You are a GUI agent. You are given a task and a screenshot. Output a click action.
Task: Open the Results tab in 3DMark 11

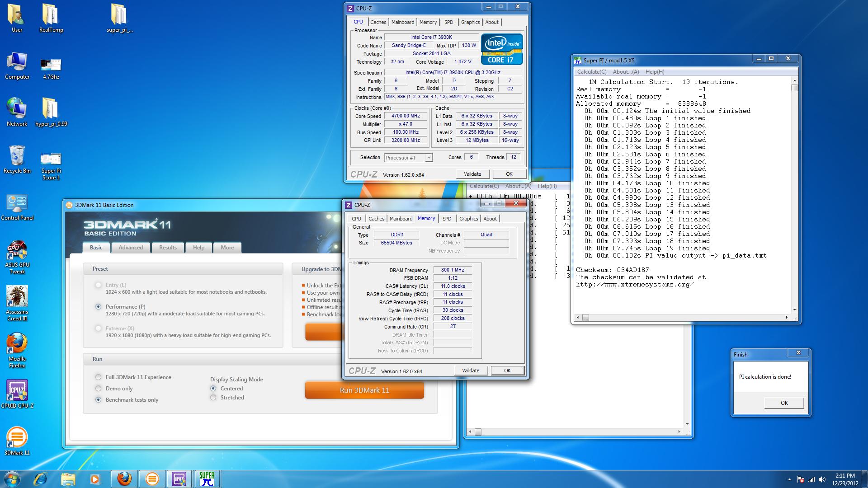click(168, 248)
